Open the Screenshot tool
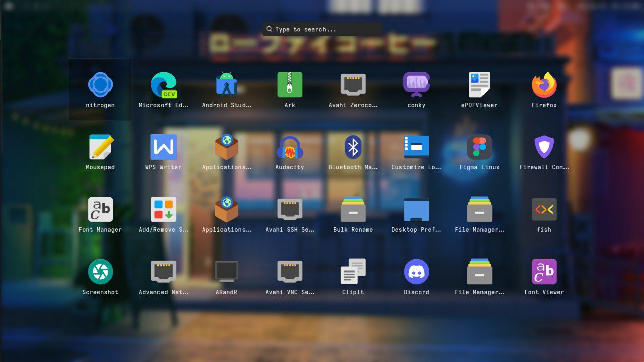The image size is (644, 362). [x=100, y=277]
